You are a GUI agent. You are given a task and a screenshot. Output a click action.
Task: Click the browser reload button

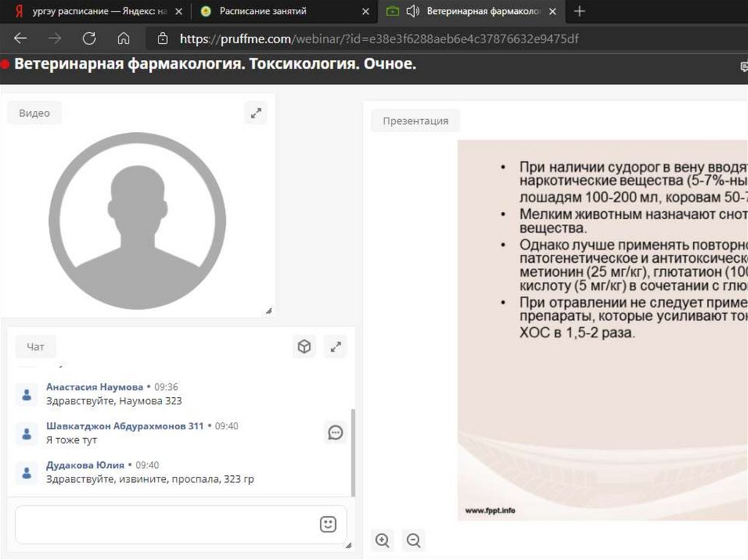(89, 39)
